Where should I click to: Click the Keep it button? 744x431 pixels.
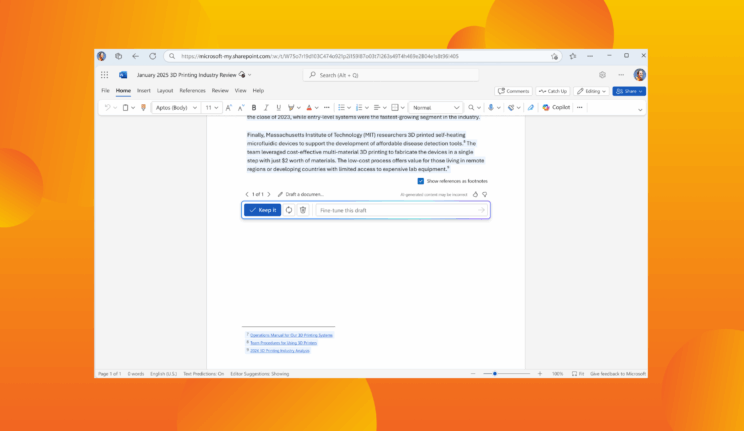(x=262, y=210)
